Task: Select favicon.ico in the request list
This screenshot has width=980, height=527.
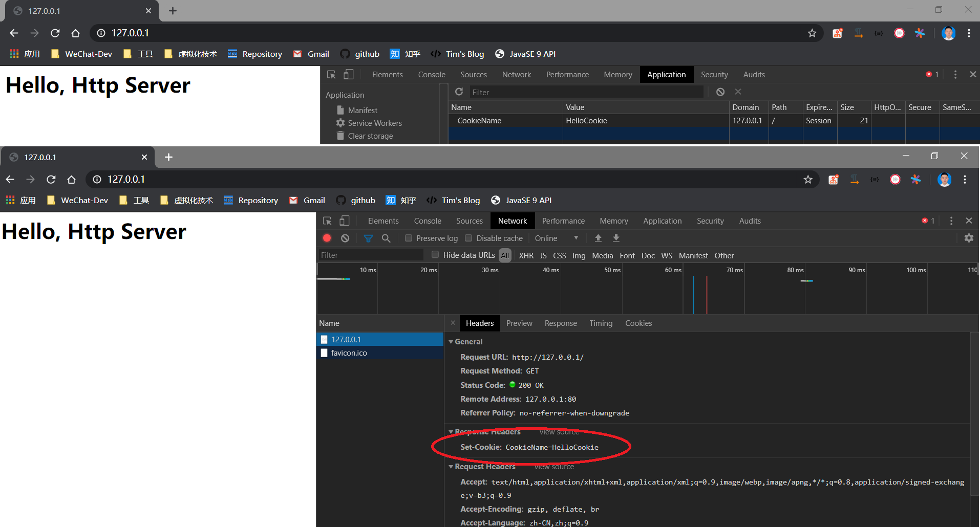Action: 349,353
